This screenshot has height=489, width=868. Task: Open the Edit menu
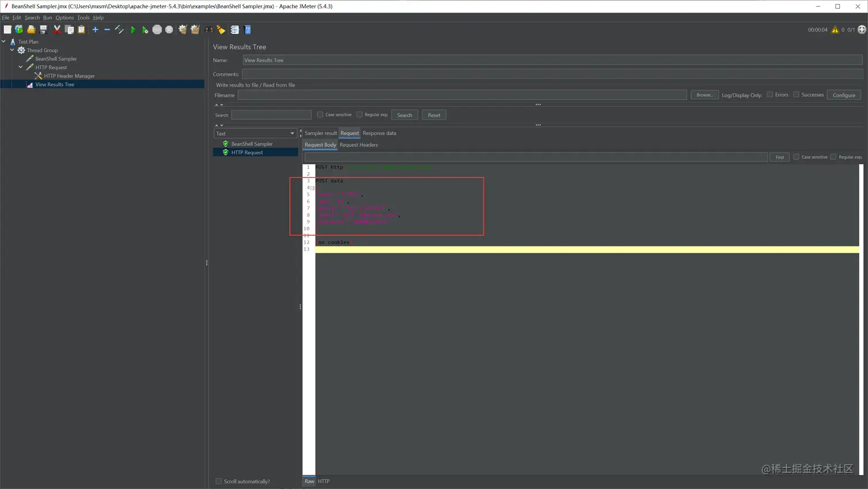(x=17, y=18)
